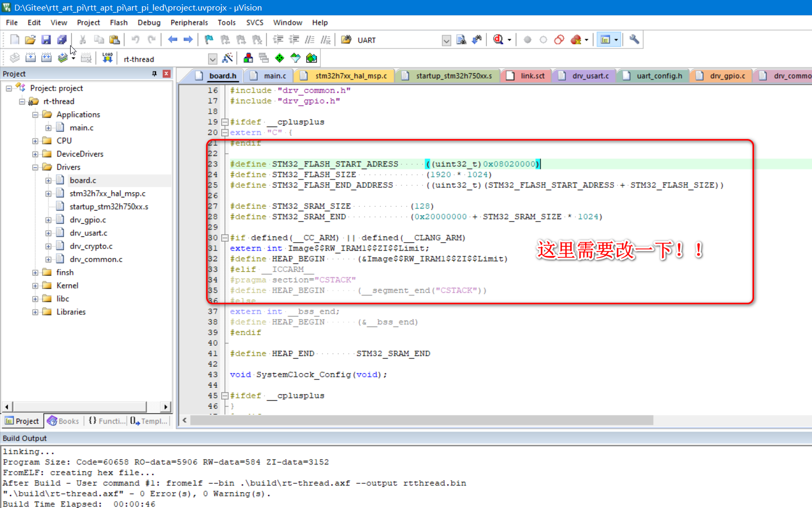Expand the CPU folder in the project tree

pyautogui.click(x=35, y=141)
